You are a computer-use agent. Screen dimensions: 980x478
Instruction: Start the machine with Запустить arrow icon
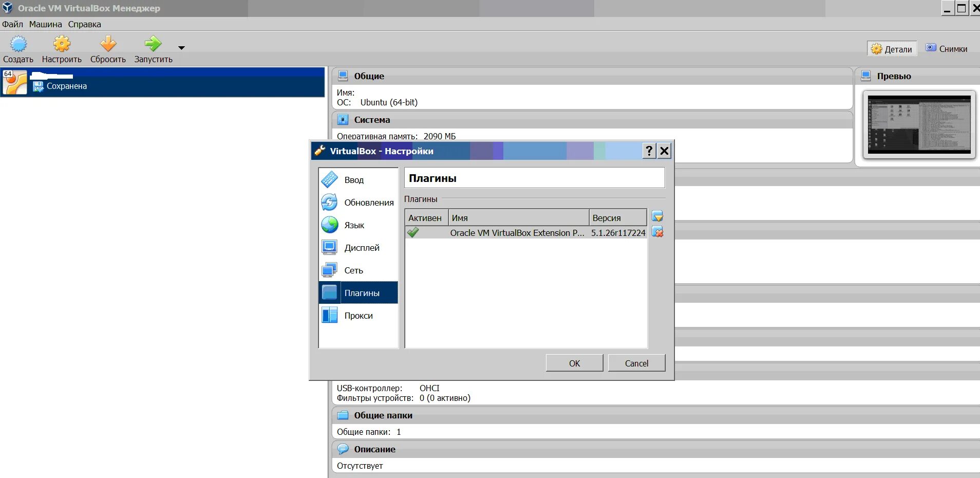pyautogui.click(x=153, y=44)
